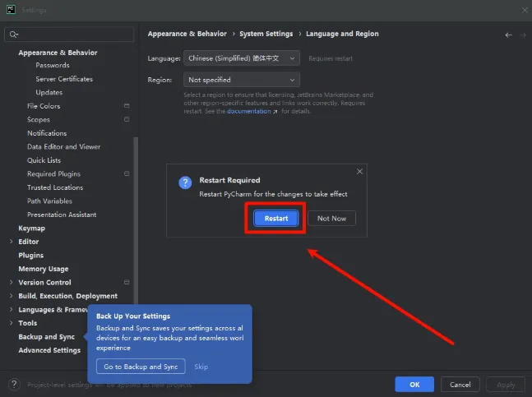Image resolution: width=532 pixels, height=397 pixels.
Task: Select Appearance & Behavior in settings tree
Action: (x=58, y=53)
